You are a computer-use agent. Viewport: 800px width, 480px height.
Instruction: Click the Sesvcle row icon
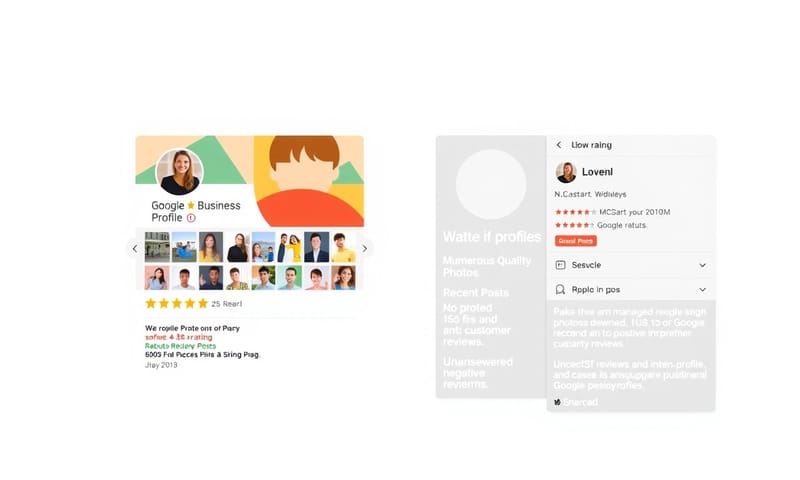(560, 265)
